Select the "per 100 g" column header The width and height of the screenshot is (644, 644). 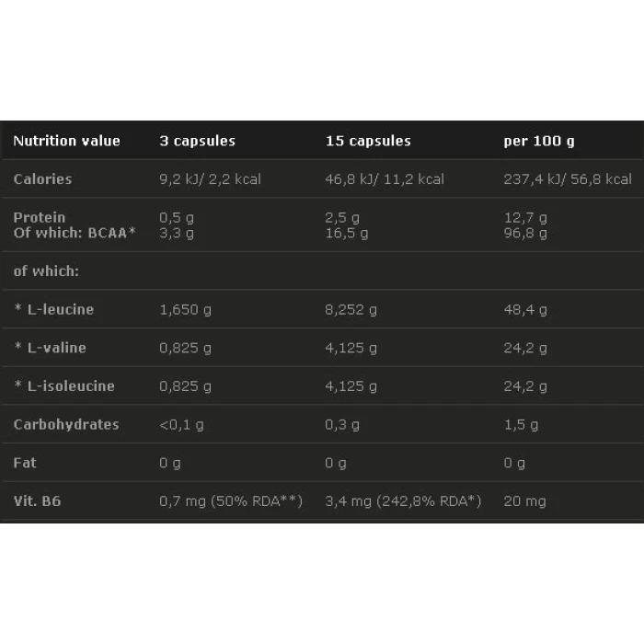coord(539,141)
